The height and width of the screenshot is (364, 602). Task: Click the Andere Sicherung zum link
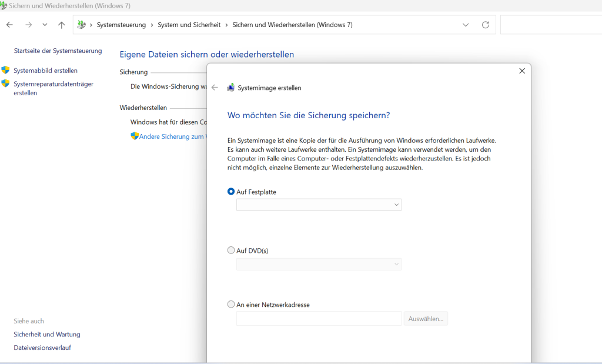coord(173,136)
